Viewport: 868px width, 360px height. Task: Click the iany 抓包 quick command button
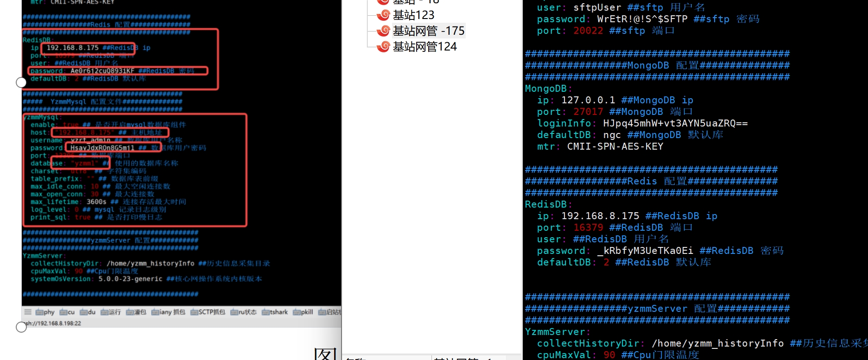click(168, 312)
